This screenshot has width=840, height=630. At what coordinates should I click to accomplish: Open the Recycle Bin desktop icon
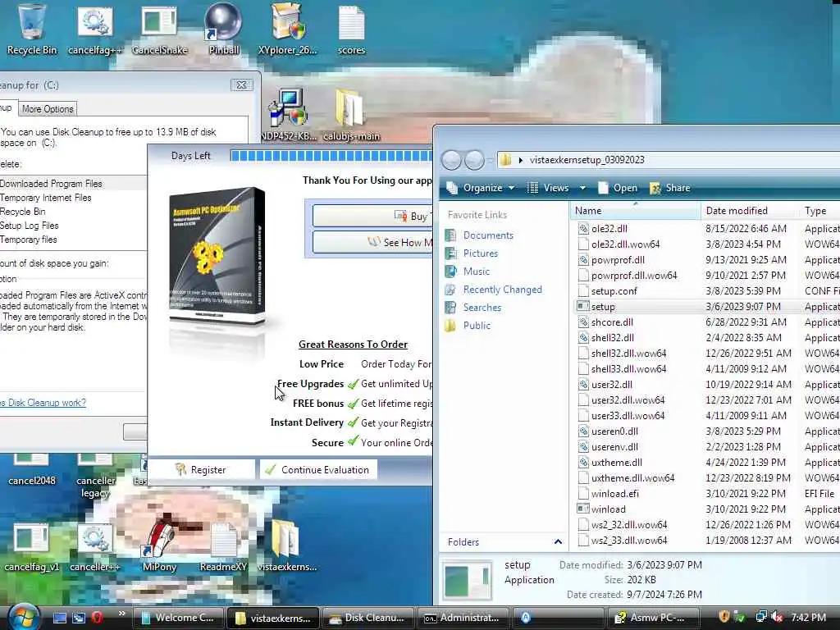pyautogui.click(x=31, y=30)
